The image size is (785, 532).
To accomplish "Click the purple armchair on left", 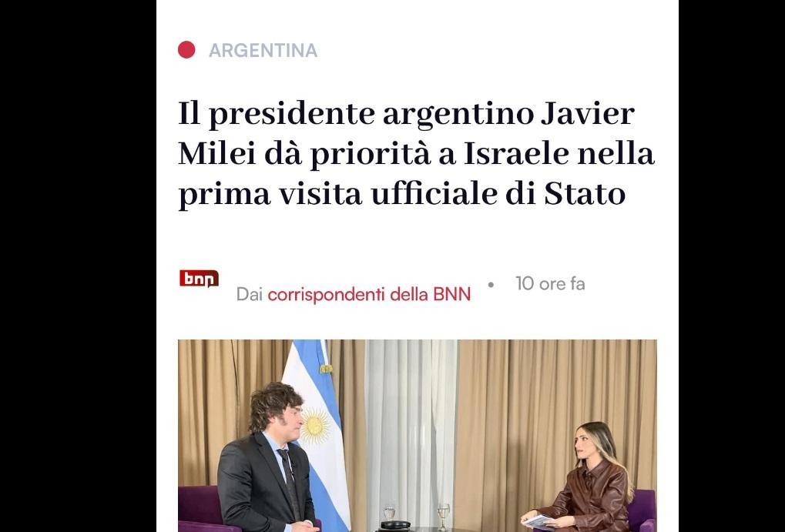I will click(x=198, y=508).
